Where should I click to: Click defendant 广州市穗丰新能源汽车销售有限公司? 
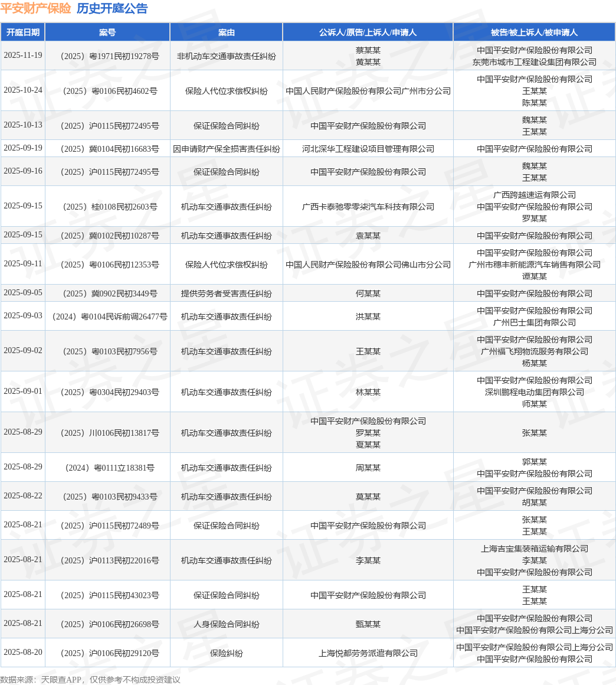click(x=535, y=265)
